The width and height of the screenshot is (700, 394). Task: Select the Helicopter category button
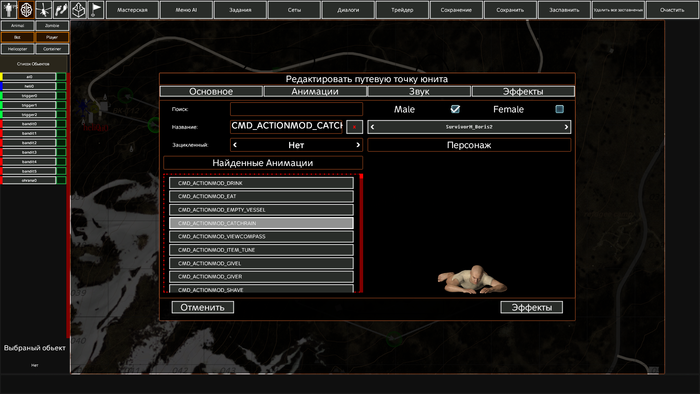tap(17, 49)
